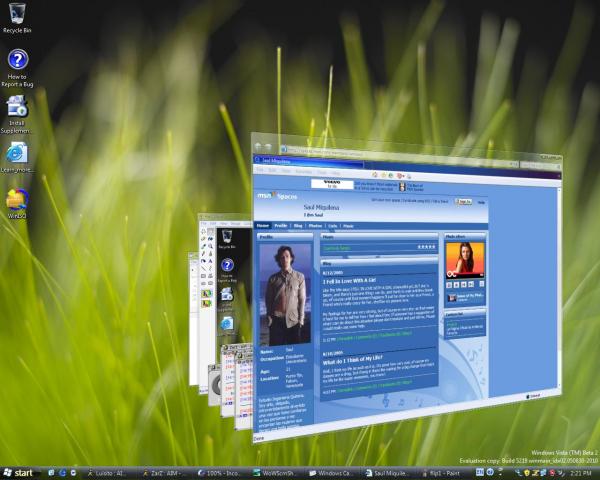Open the Home tab on MSN Spaces page
The width and height of the screenshot is (600, 480).
(x=262, y=225)
